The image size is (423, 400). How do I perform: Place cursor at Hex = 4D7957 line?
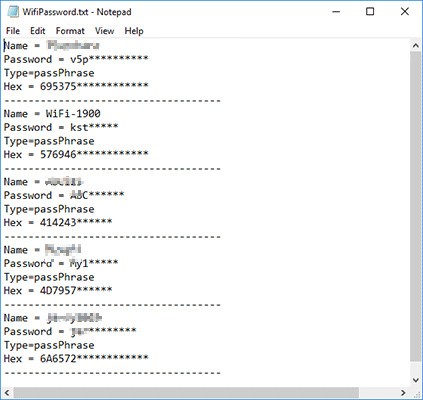(58, 291)
